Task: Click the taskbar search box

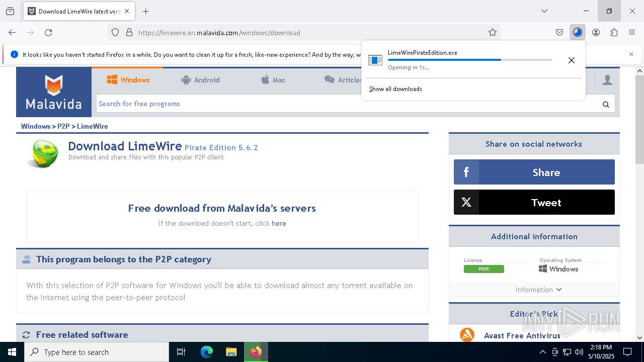Action: [x=97, y=352]
